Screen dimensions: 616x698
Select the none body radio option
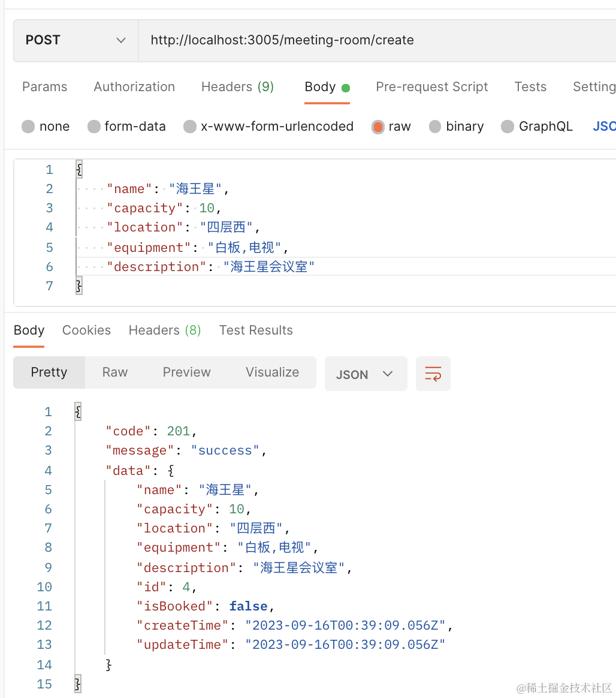tap(28, 127)
